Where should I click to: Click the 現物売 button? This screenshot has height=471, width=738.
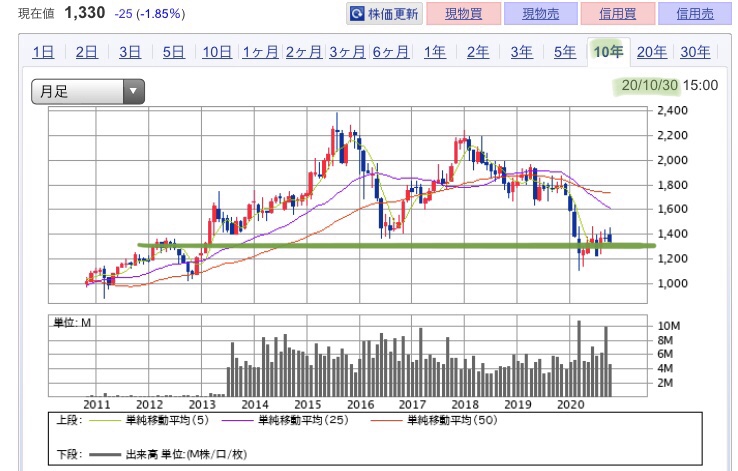point(540,14)
